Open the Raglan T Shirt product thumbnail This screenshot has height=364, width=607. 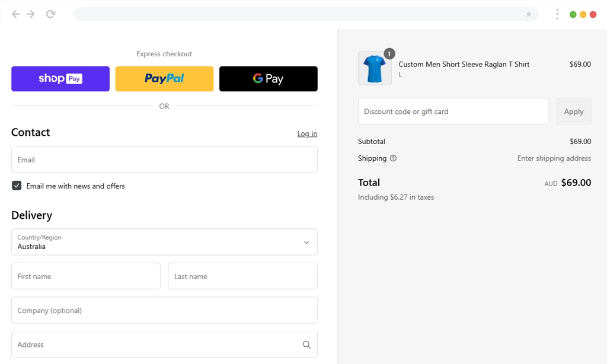point(375,69)
